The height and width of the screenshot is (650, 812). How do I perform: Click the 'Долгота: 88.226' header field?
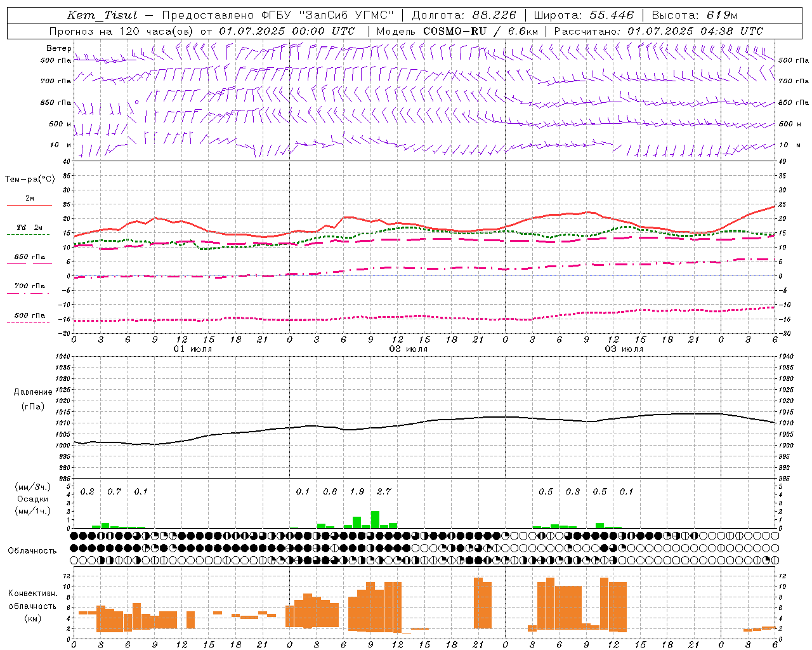(464, 16)
